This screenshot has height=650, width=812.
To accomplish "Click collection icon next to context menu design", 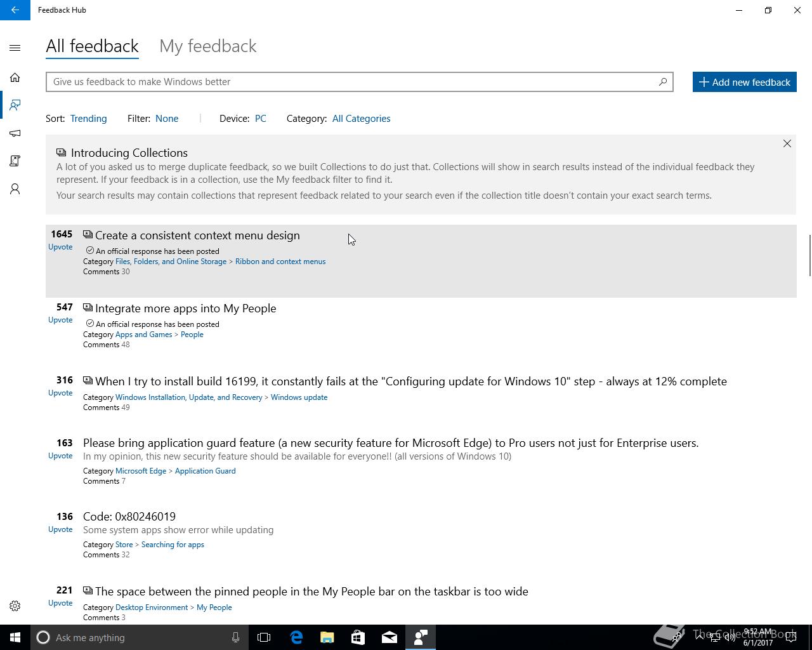I will tap(88, 235).
